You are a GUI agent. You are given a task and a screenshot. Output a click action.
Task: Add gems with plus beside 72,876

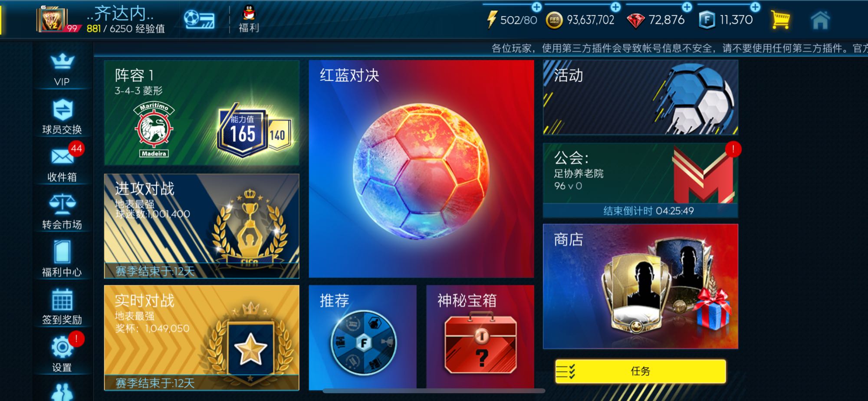(x=687, y=7)
